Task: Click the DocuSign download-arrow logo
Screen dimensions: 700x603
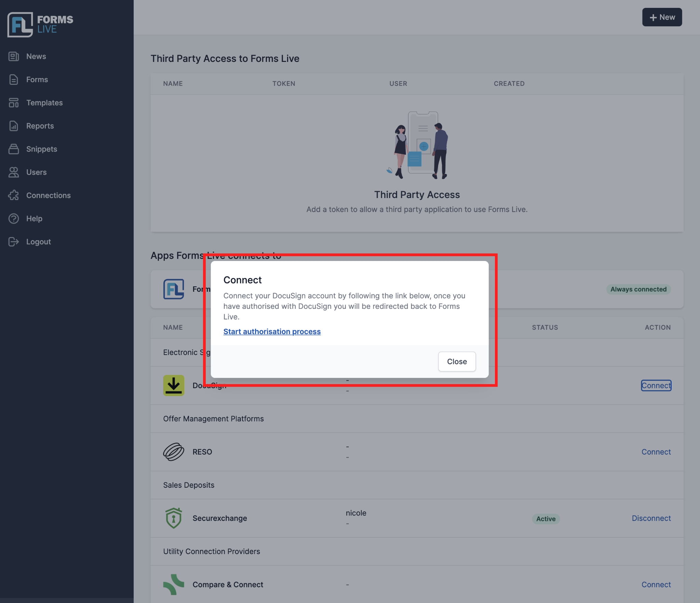Action: pos(174,385)
